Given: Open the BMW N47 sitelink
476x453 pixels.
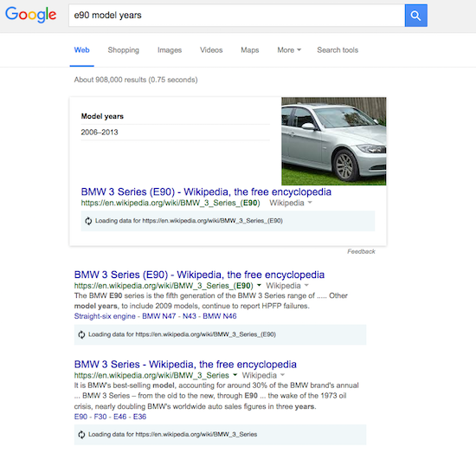Looking at the screenshot, I should (x=158, y=316).
